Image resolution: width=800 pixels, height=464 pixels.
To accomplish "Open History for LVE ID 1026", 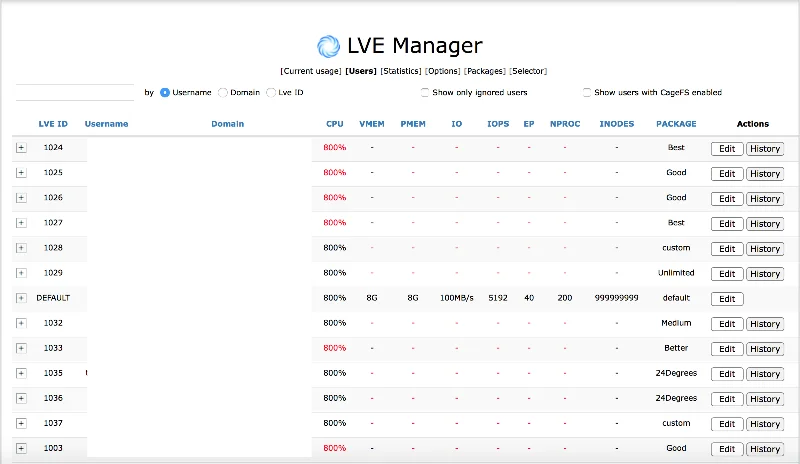I will pos(765,199).
